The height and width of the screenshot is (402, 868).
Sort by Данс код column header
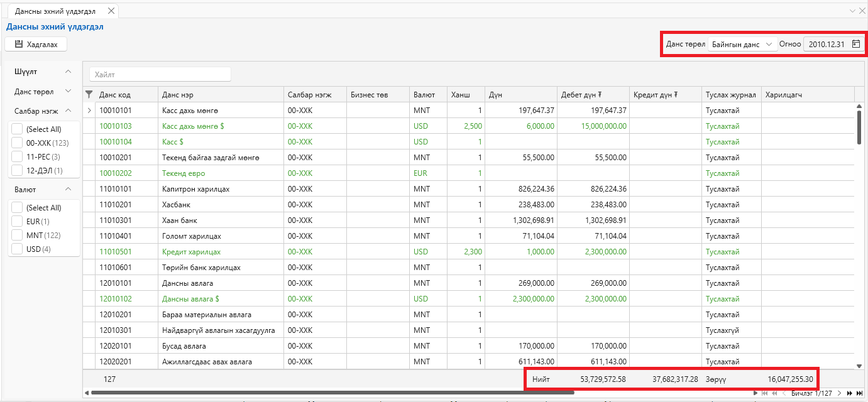pyautogui.click(x=126, y=94)
